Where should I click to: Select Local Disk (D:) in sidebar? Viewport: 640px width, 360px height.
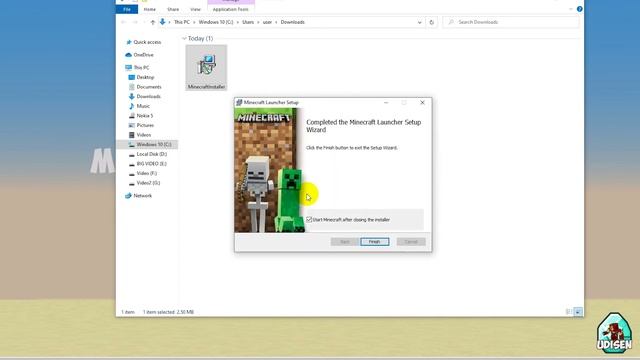click(x=151, y=154)
